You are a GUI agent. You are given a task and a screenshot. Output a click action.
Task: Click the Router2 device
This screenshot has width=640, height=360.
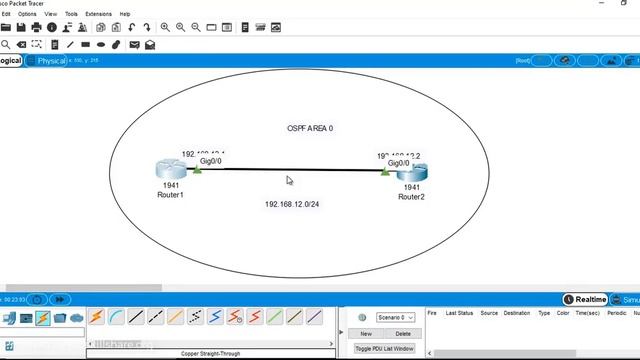pyautogui.click(x=412, y=172)
